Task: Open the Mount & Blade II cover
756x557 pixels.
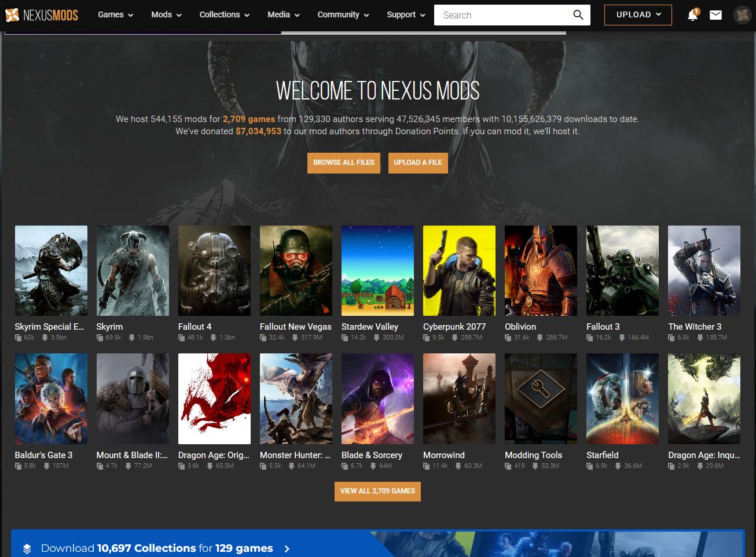Action: pos(133,399)
